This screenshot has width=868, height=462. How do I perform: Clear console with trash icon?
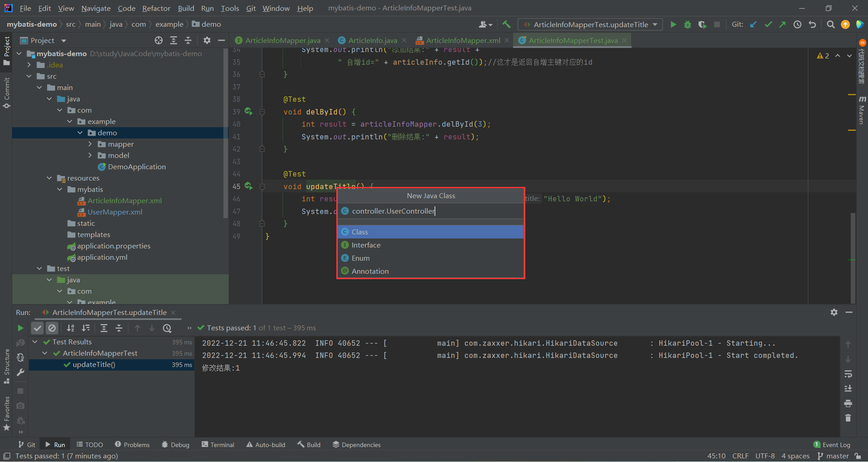(x=848, y=418)
